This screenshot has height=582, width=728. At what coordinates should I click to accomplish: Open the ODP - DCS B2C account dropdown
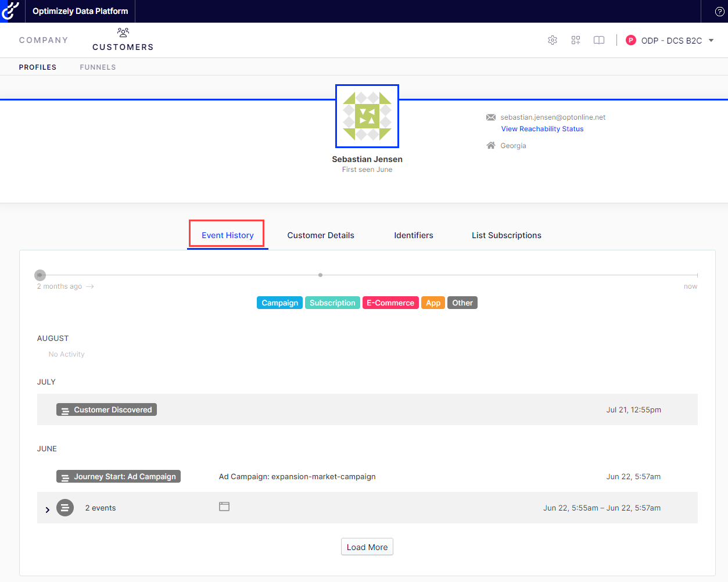click(671, 40)
